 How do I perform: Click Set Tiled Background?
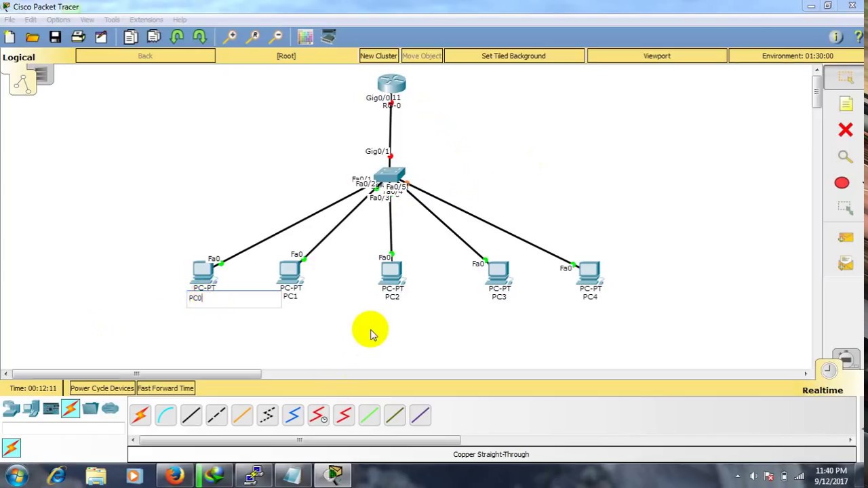pos(513,56)
